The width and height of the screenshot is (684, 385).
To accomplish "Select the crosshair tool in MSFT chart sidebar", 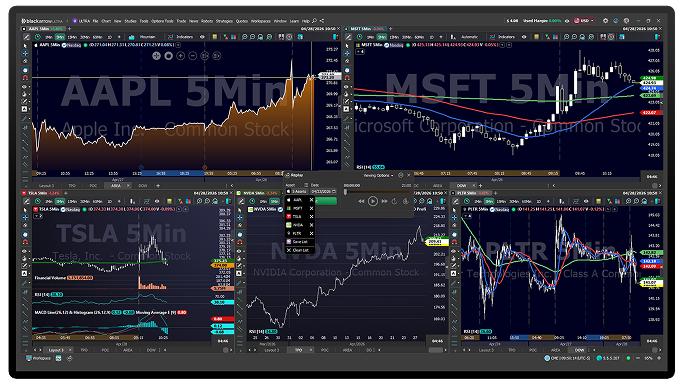I will [347, 53].
